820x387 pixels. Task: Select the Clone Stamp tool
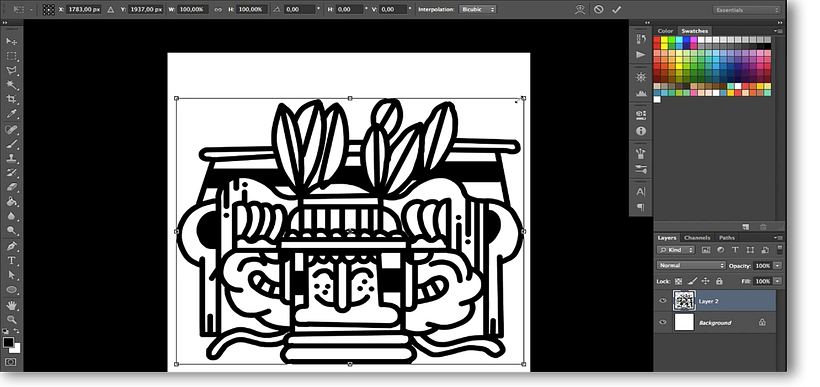12,158
